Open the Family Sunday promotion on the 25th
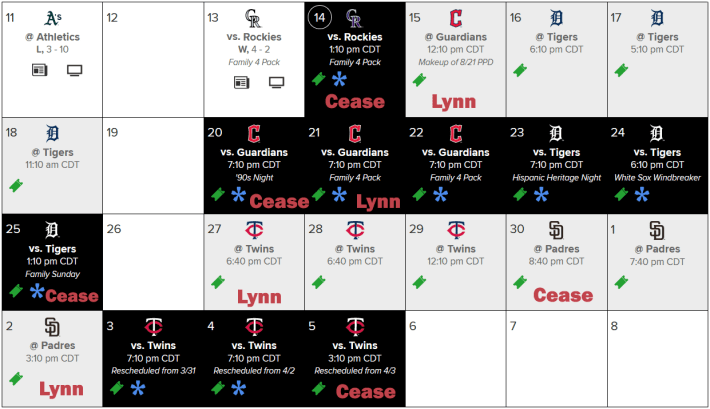The height and width of the screenshot is (409, 710). [x=53, y=274]
